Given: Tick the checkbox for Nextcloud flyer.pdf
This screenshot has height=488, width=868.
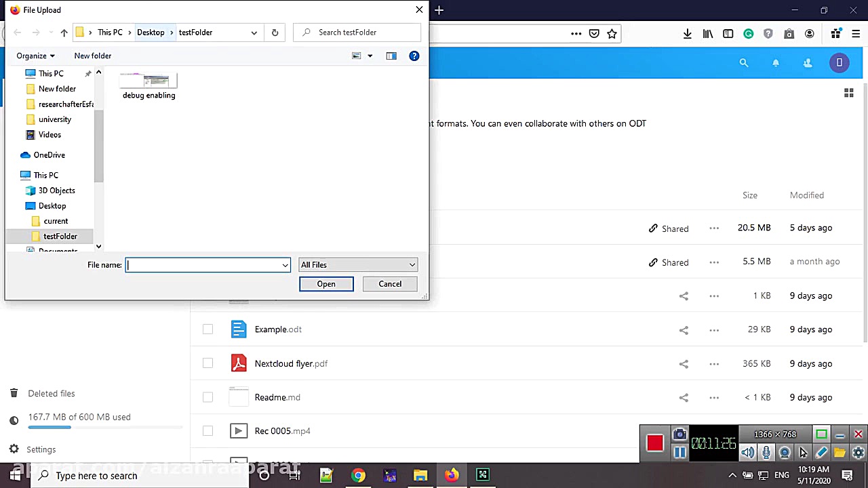Looking at the screenshot, I should pos(208,363).
